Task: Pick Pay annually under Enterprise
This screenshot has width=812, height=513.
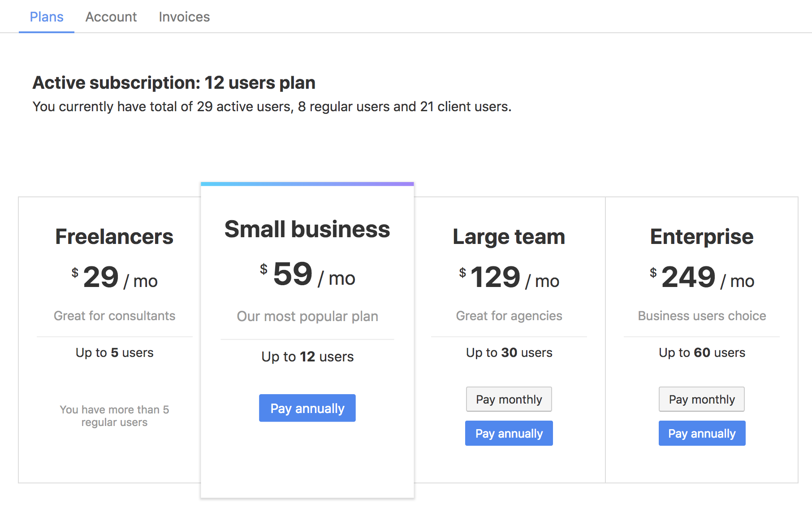Action: [702, 433]
